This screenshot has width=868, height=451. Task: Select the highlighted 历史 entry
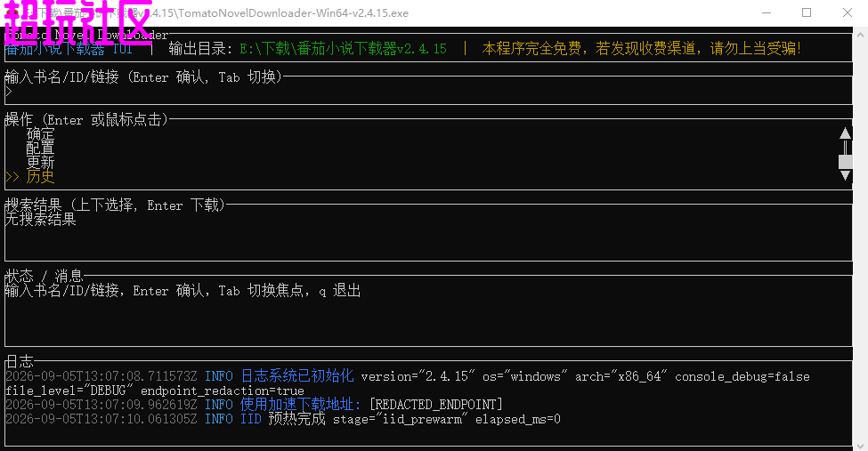pos(40,177)
